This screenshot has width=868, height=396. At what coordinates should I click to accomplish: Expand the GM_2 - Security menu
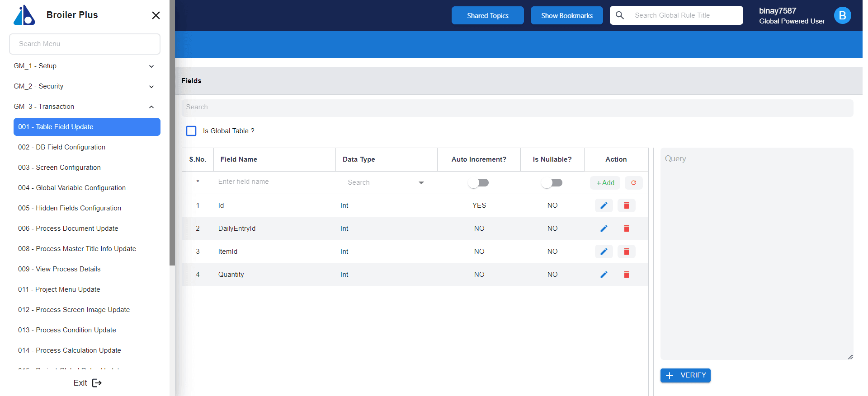(85, 86)
